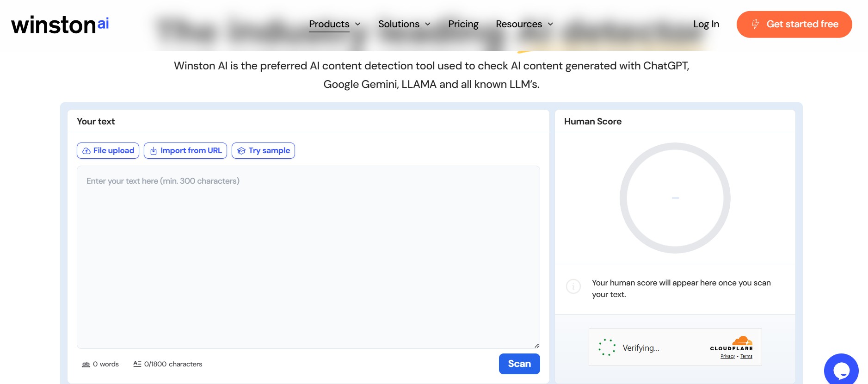The width and height of the screenshot is (868, 384).
Task: Click the graduation cap sample icon
Action: click(241, 151)
